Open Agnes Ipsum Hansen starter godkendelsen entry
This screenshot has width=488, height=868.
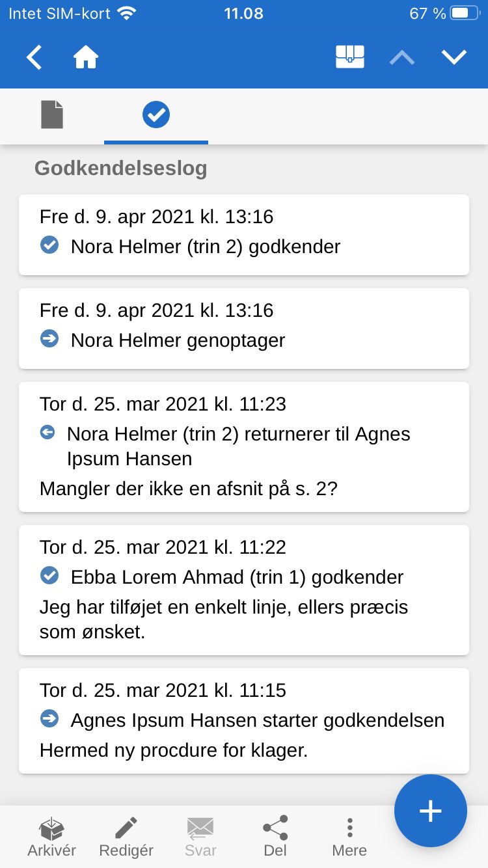(x=244, y=720)
